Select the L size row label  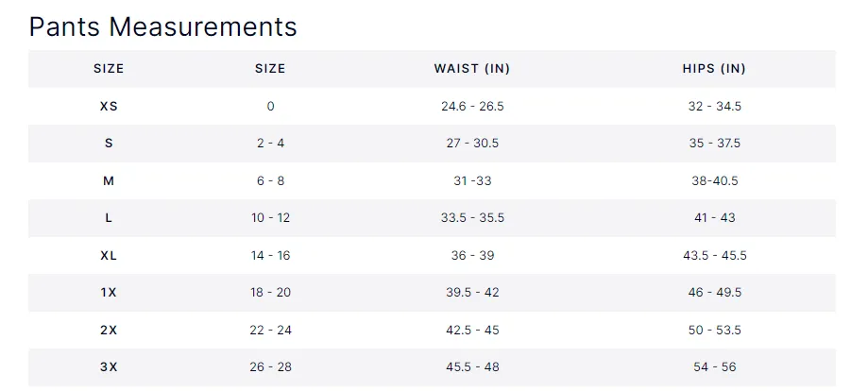(109, 218)
